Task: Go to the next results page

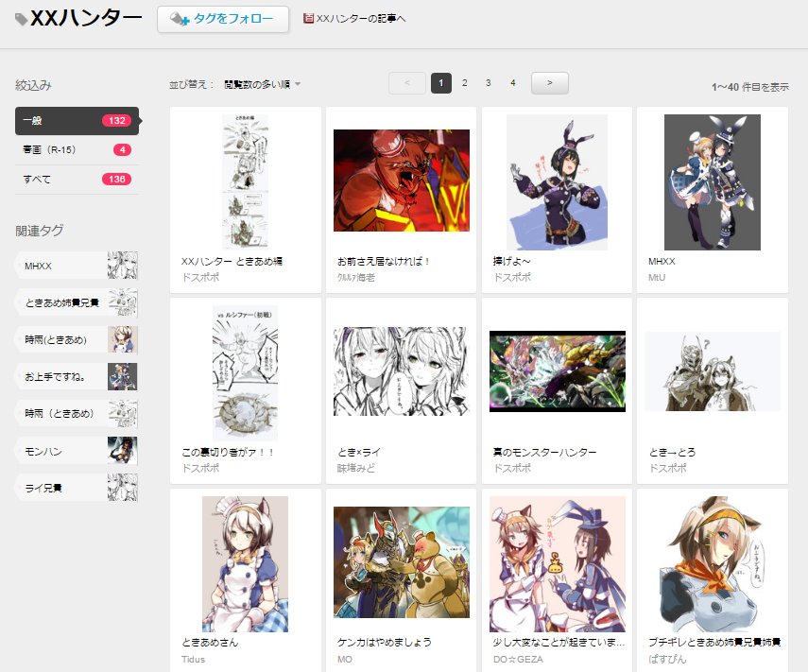Action: pos(550,83)
